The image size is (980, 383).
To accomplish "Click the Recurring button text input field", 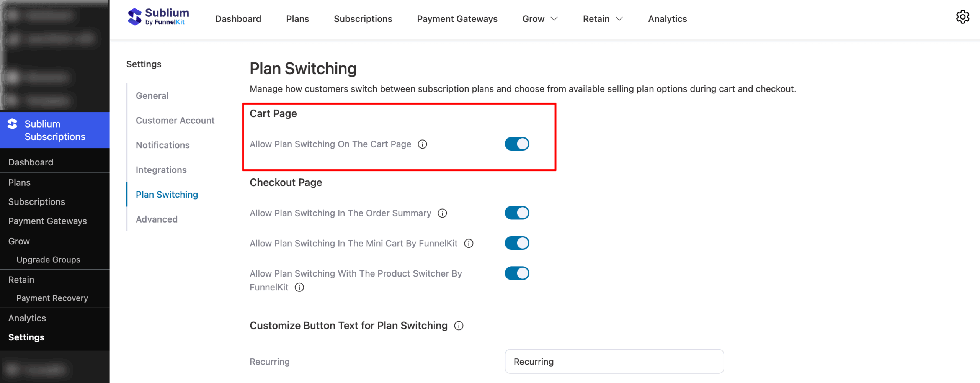I will pos(614,361).
